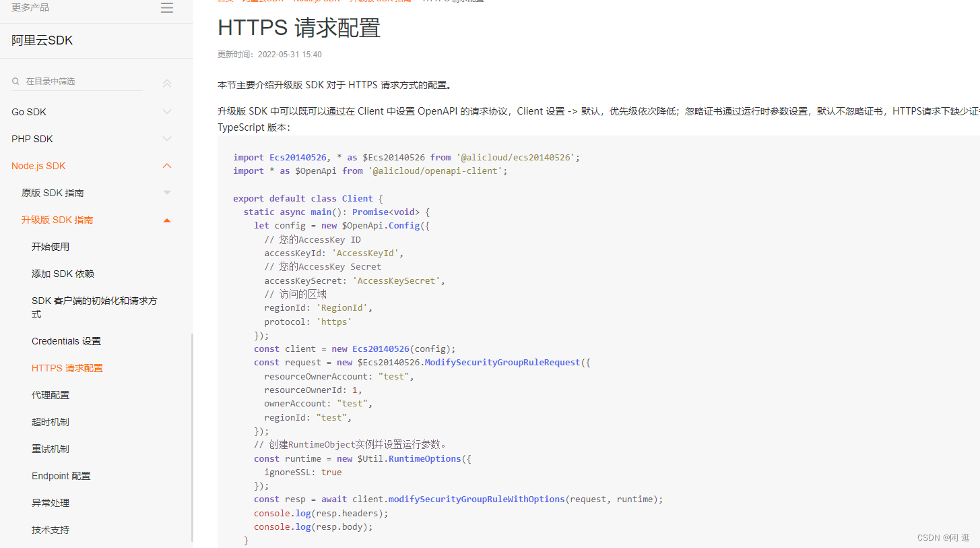The width and height of the screenshot is (980, 548).
Task: Open 代理配置 page
Action: (51, 394)
